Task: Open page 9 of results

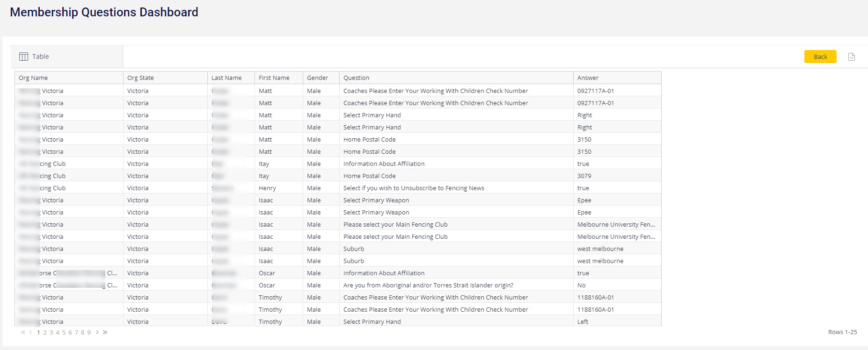Action: click(x=89, y=332)
